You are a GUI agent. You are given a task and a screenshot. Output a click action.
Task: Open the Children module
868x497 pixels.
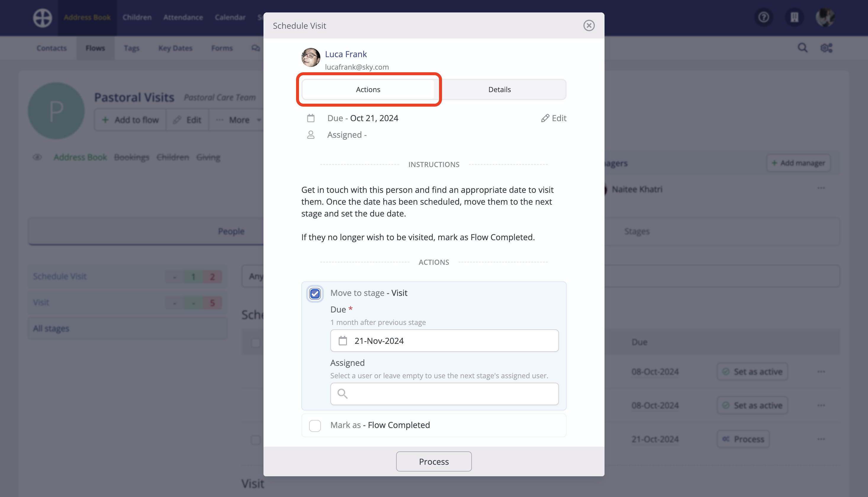tap(137, 17)
